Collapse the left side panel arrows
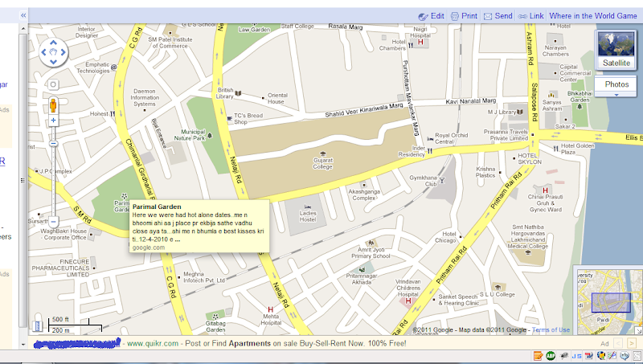Image resolution: width=643 pixels, height=364 pixels. pyautogui.click(x=23, y=15)
